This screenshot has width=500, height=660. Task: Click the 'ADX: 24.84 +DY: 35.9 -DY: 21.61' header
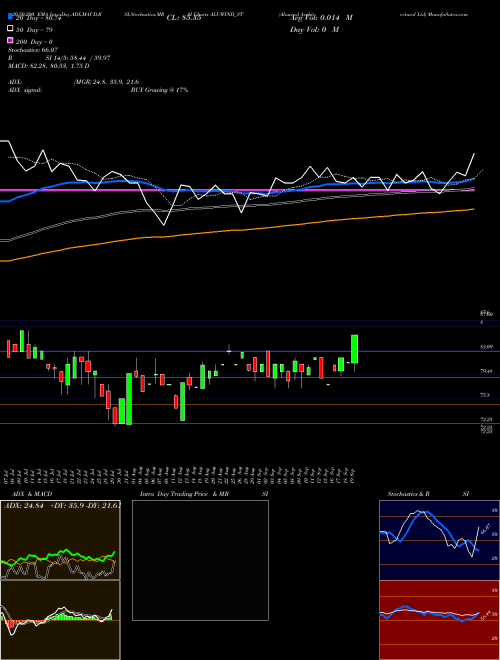pos(62,505)
